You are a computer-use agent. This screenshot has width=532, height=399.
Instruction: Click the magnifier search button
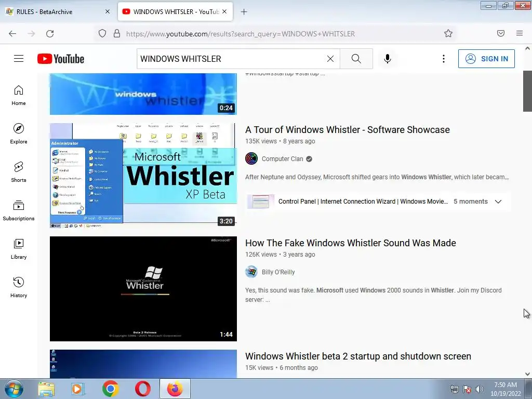click(x=356, y=59)
